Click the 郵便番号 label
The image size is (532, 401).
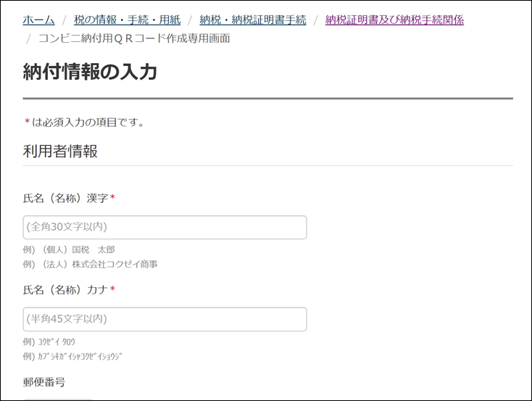44,382
